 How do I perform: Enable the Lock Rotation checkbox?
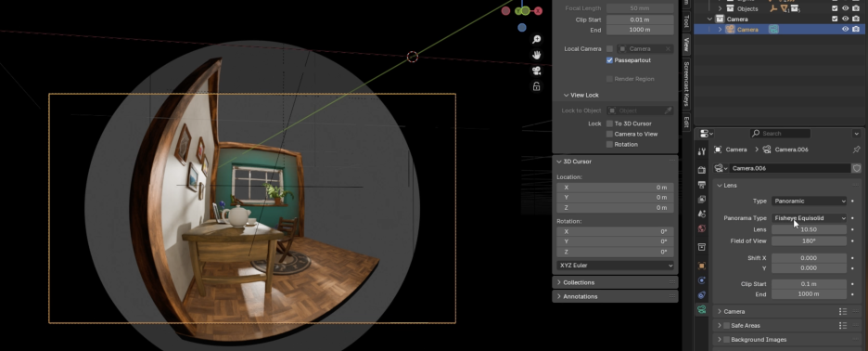point(609,144)
